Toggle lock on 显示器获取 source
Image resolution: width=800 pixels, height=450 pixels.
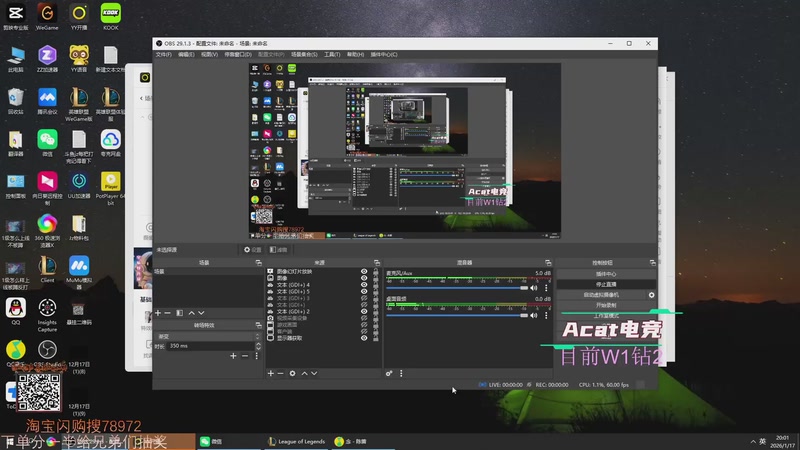(x=376, y=338)
